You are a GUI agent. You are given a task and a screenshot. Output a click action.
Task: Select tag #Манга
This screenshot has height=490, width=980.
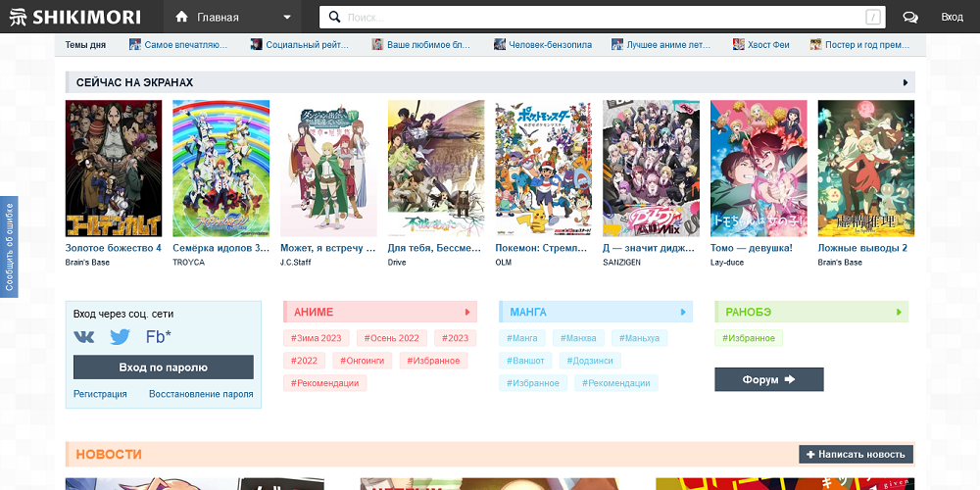[522, 338]
